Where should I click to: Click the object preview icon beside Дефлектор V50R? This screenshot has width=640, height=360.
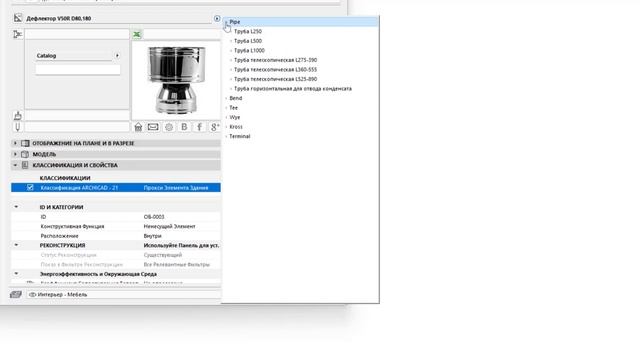(x=18, y=18)
